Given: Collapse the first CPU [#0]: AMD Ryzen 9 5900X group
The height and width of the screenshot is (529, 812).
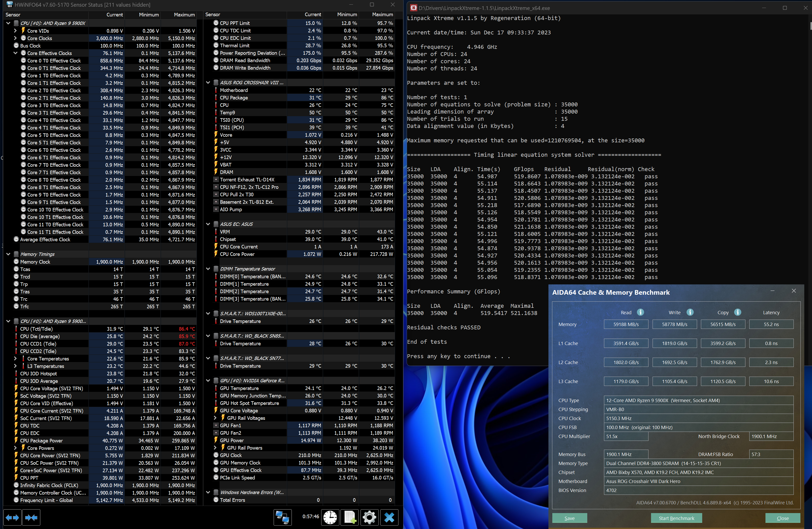Looking at the screenshot, I should coord(8,23).
